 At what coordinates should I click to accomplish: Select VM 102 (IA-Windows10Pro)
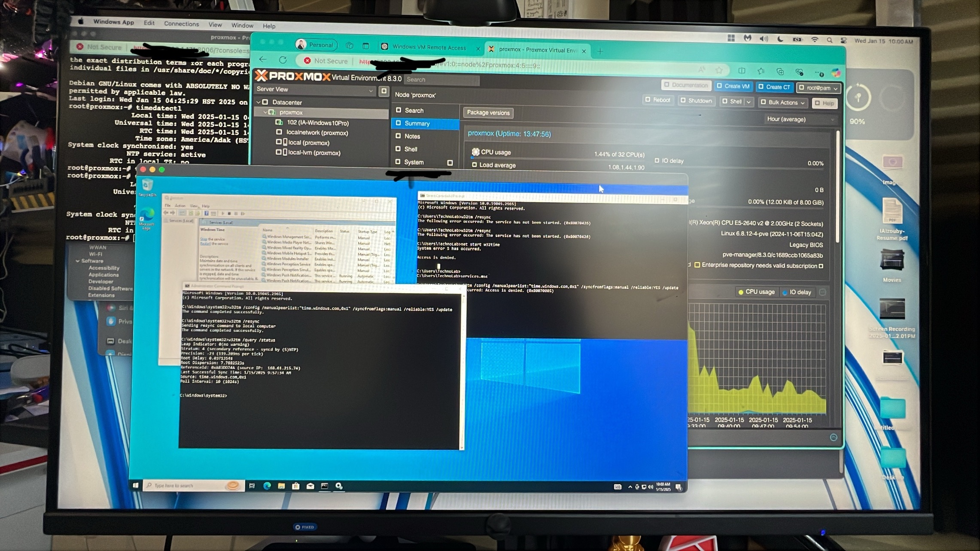coord(317,123)
